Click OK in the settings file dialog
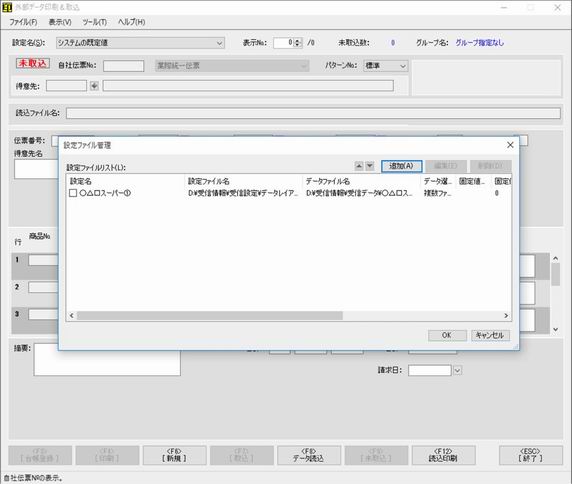Viewport: 572px width, 484px height. pyautogui.click(x=447, y=335)
